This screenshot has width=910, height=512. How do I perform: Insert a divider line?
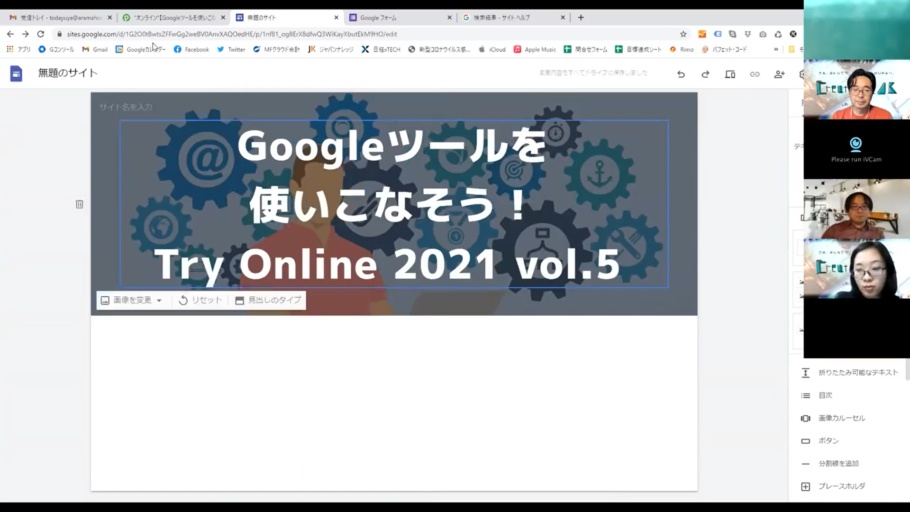[830, 463]
